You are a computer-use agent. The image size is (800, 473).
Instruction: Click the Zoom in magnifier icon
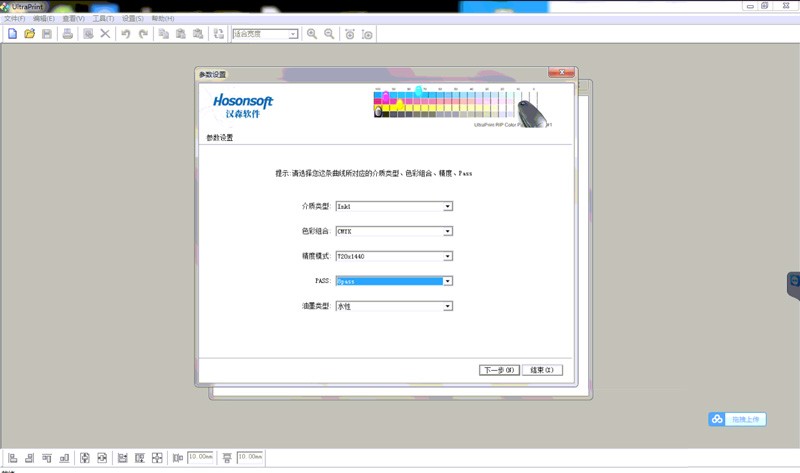312,34
